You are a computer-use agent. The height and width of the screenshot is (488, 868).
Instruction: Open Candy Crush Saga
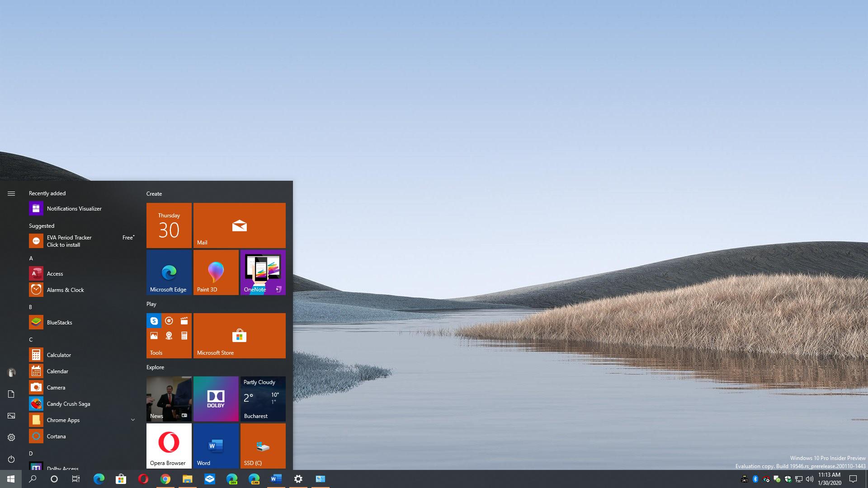click(82, 404)
